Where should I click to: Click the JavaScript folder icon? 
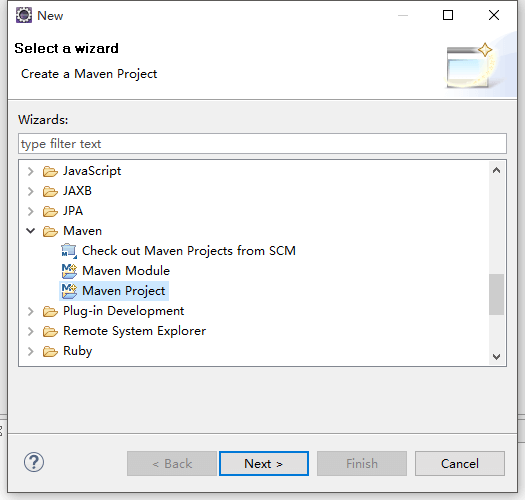pos(50,171)
